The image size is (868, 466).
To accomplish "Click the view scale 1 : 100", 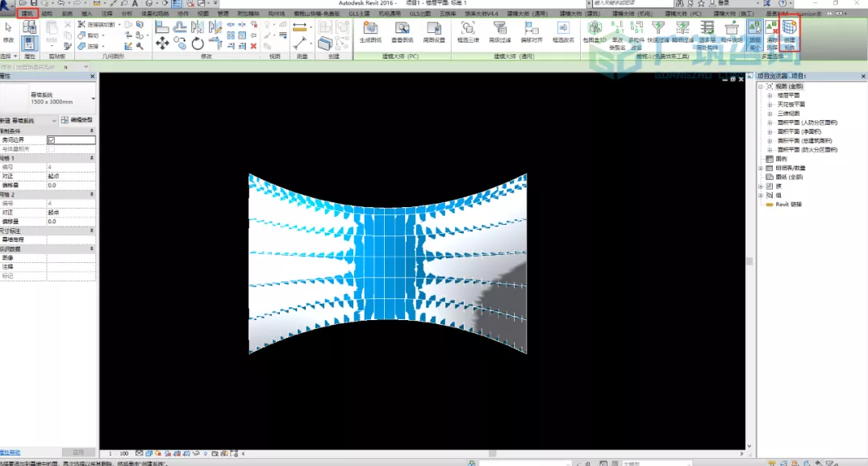I will (119, 453).
